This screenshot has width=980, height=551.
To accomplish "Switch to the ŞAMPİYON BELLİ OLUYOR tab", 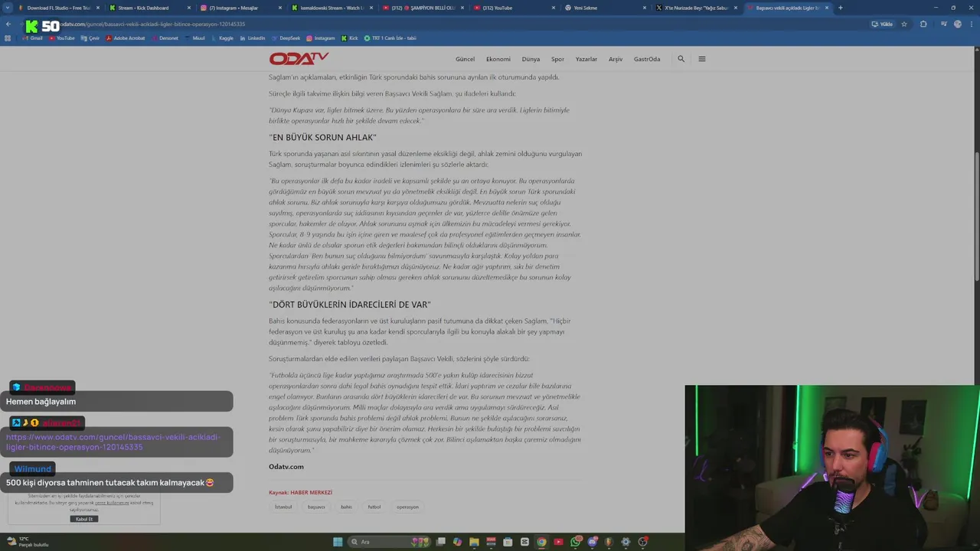I will click(423, 8).
